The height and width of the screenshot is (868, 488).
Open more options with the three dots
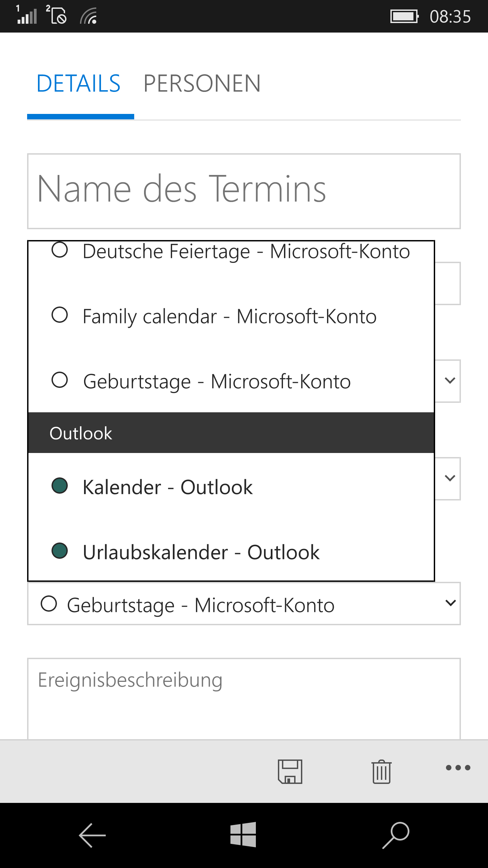click(x=458, y=768)
